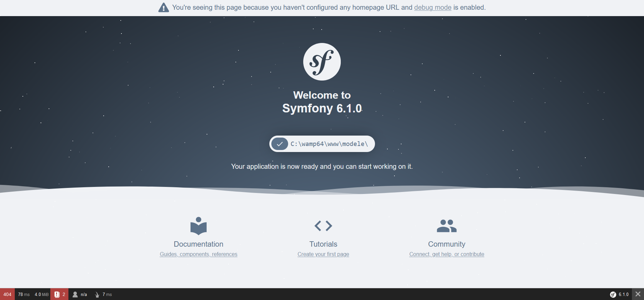Click the checkmark icon beside project path
The image size is (644, 300).
coord(280,144)
